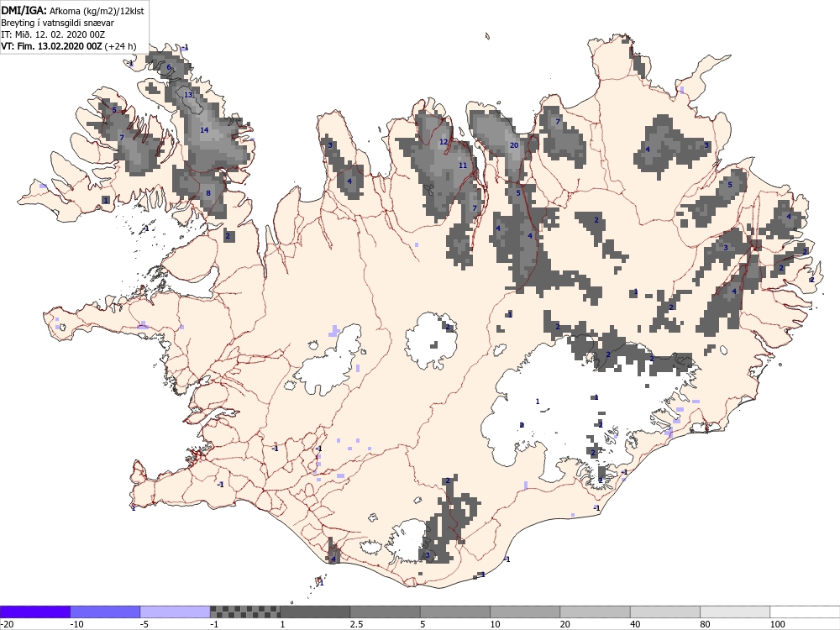The image size is (840, 630).
Task: Click the gray 5 to 10 legend swatch
Action: pyautogui.click(x=455, y=612)
